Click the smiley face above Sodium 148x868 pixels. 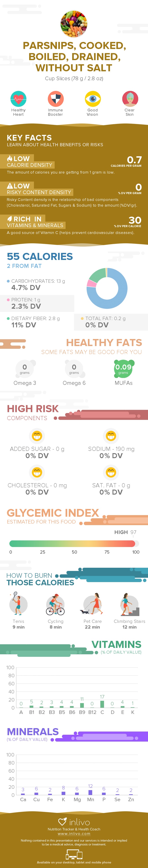point(111,436)
